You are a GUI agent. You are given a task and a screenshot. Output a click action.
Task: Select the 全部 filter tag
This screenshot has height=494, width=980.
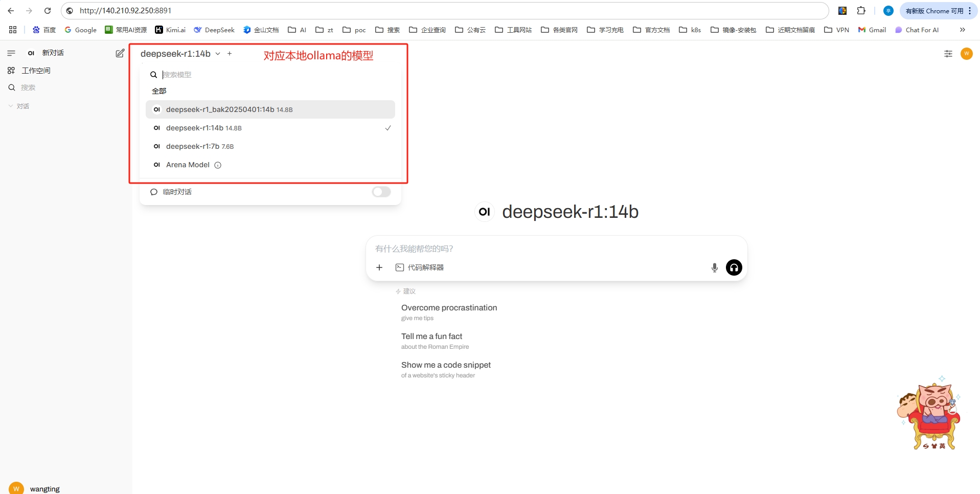[159, 91]
